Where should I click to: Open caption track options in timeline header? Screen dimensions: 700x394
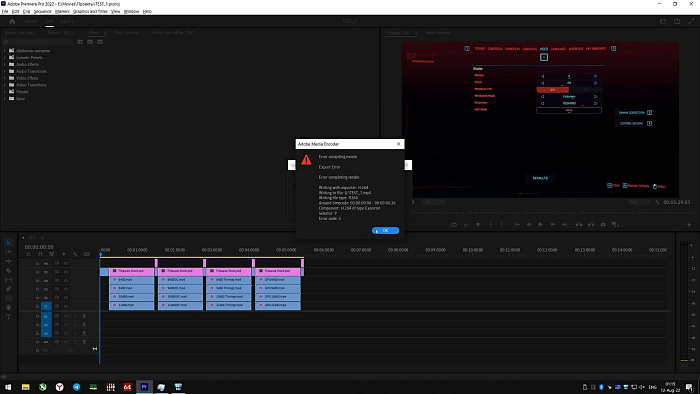(x=87, y=254)
